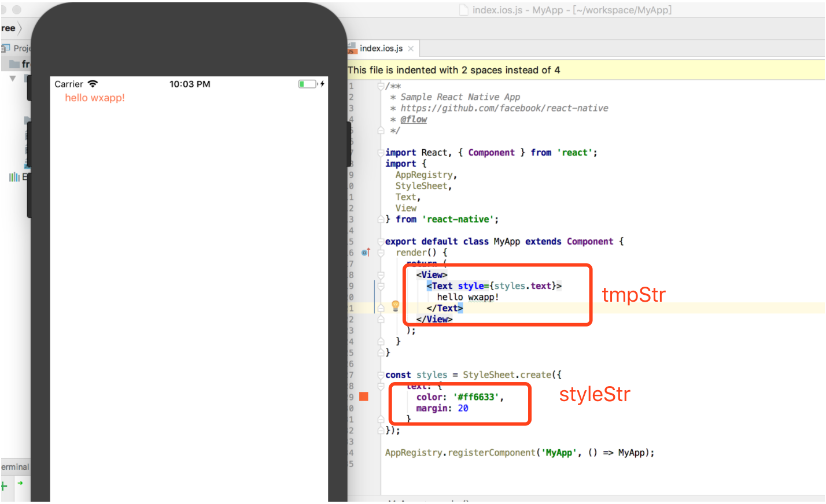Click the 'StyleSheet.create' call in code
The width and height of the screenshot is (826, 504).
[x=508, y=375]
